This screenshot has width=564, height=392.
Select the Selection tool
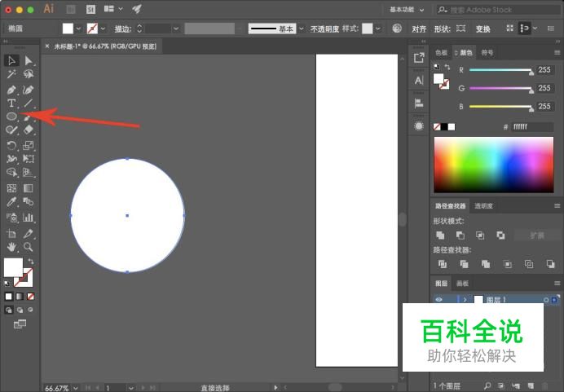pyautogui.click(x=11, y=60)
